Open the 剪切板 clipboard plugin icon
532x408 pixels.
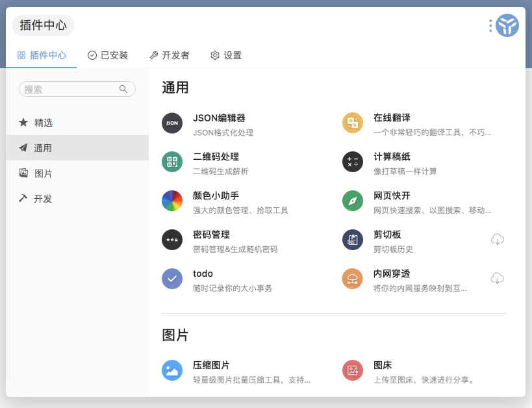tap(353, 240)
